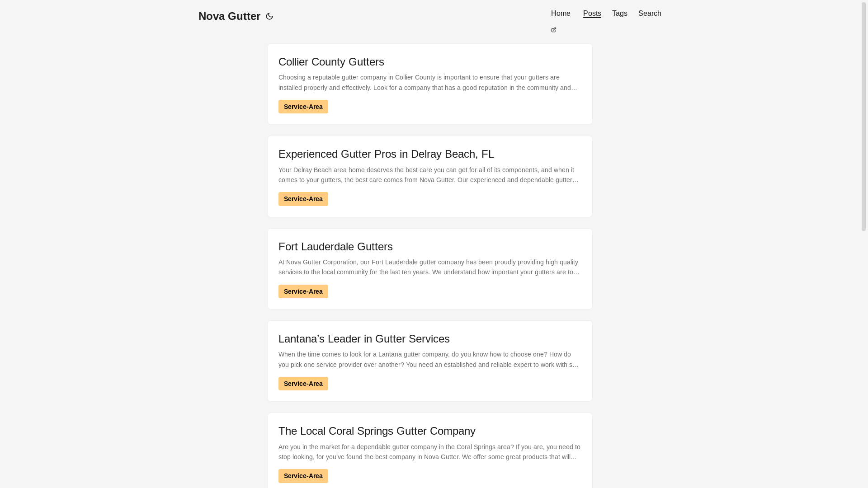The image size is (868, 488).
Task: Click Service-Area tag under Collier County Gutters
Action: point(303,107)
